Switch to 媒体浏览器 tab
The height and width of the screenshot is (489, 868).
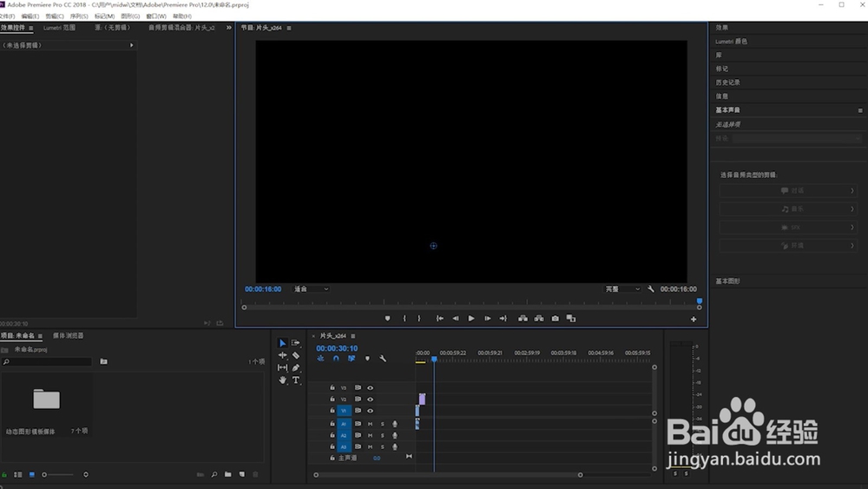68,335
